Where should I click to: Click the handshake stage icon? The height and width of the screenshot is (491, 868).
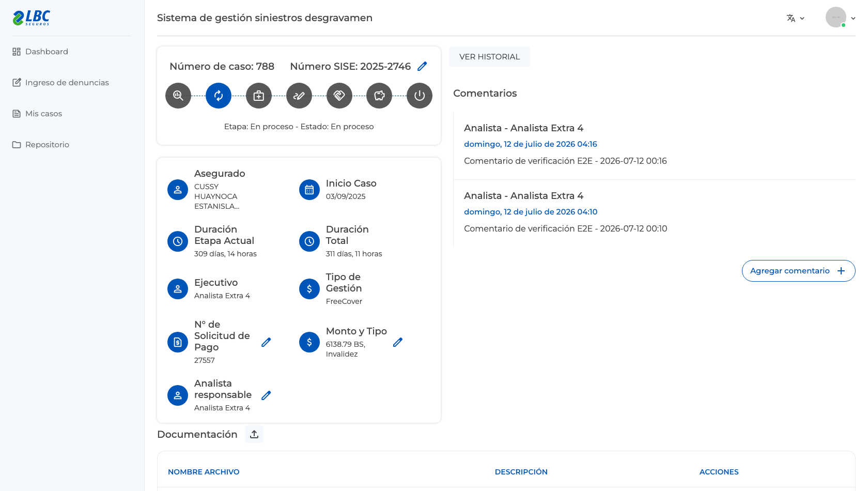339,96
